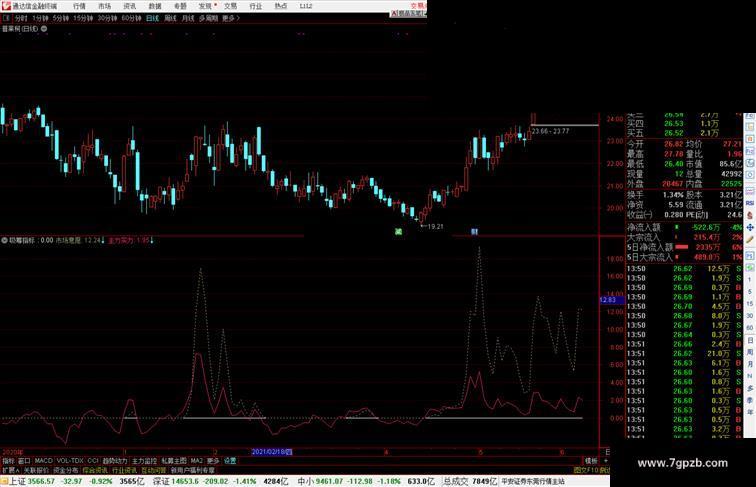Select the MACD indicator tab
The height and width of the screenshot is (487, 756).
pos(43,461)
